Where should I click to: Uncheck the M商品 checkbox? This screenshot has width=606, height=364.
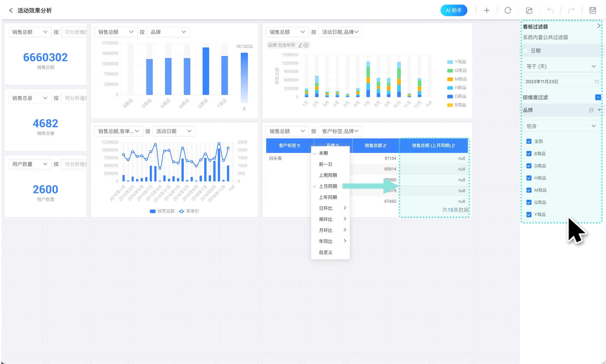[x=529, y=190]
